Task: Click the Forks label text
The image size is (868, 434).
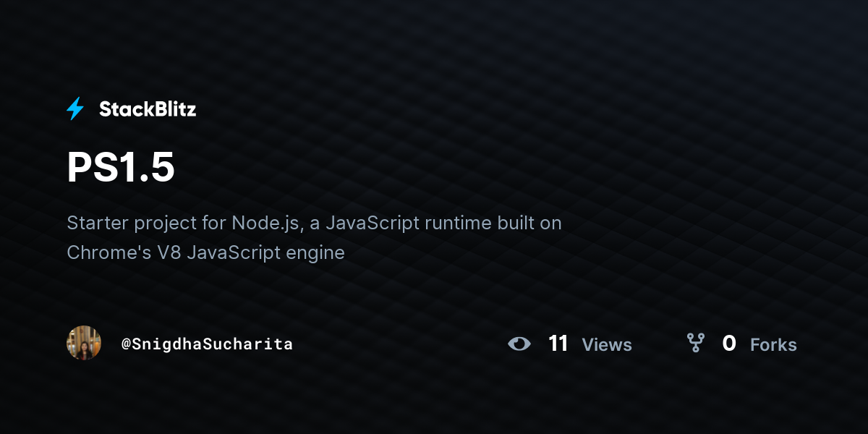Action: tap(773, 345)
